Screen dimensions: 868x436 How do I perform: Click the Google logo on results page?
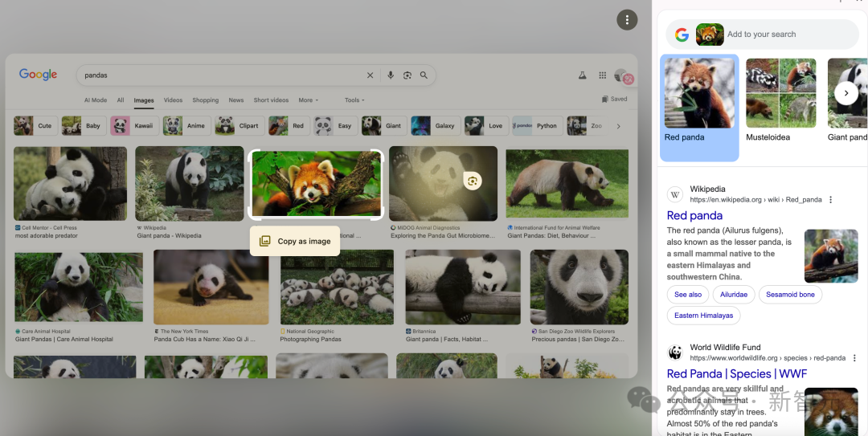tap(39, 75)
